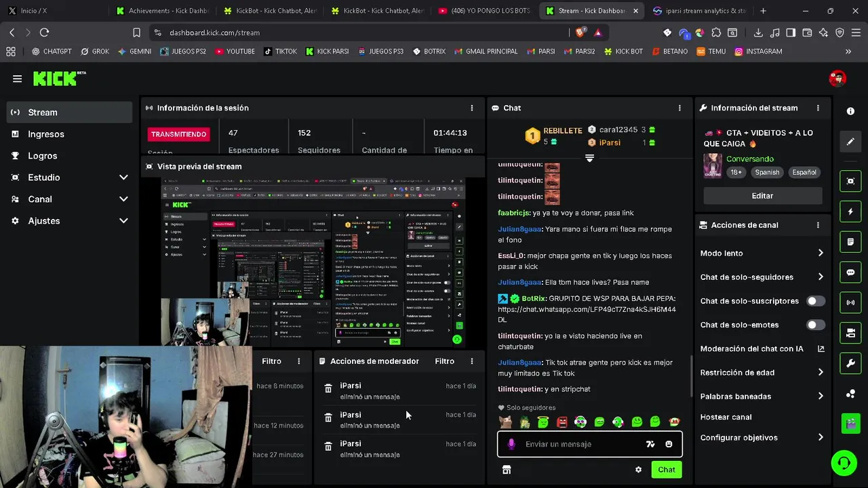Click the stream preview thumbnail
The width and height of the screenshot is (868, 488).
313,262
